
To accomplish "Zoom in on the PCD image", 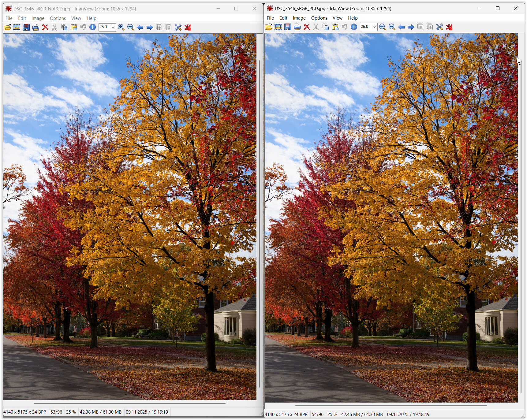I will click(382, 27).
